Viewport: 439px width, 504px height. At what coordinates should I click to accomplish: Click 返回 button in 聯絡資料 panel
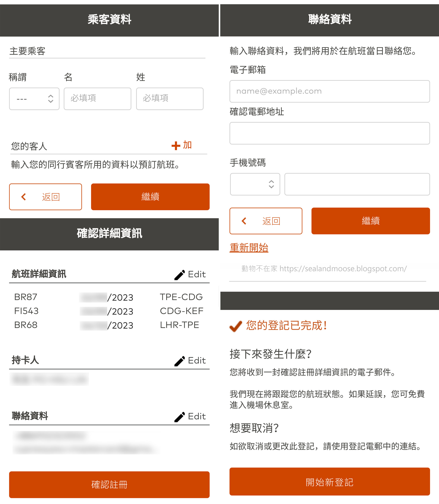(x=266, y=221)
